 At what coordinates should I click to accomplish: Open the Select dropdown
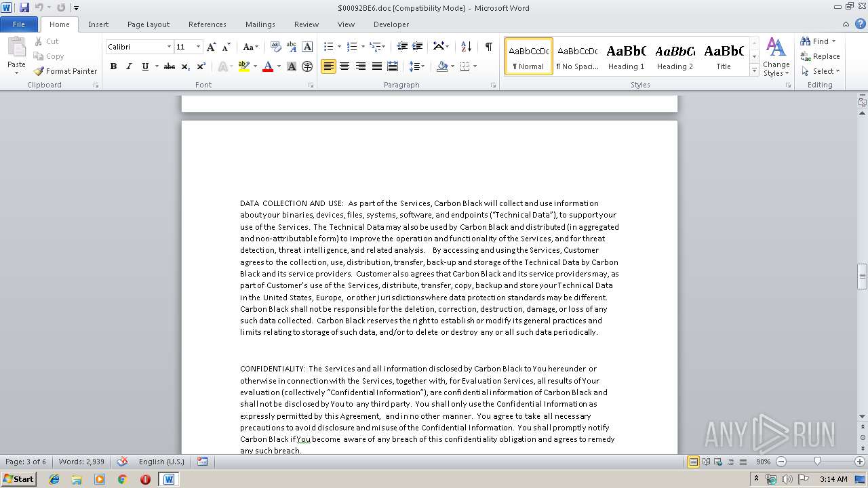[821, 71]
